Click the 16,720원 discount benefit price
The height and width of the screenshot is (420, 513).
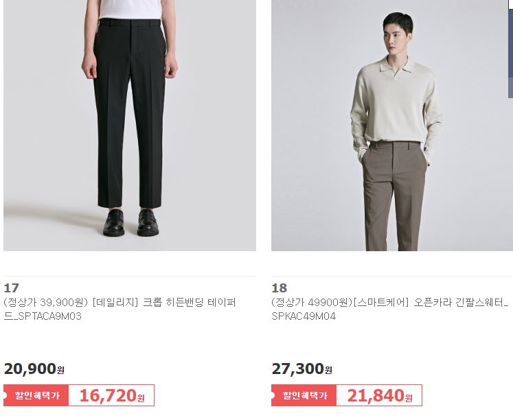point(111,395)
